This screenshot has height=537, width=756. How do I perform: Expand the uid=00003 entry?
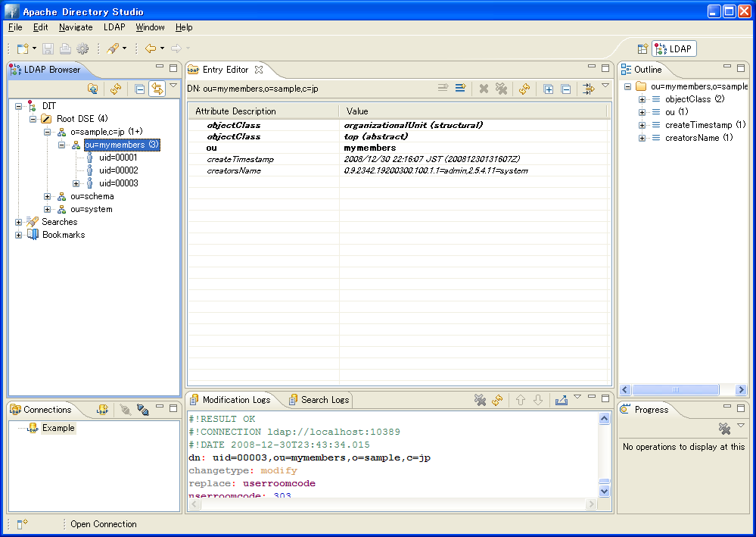[76, 183]
